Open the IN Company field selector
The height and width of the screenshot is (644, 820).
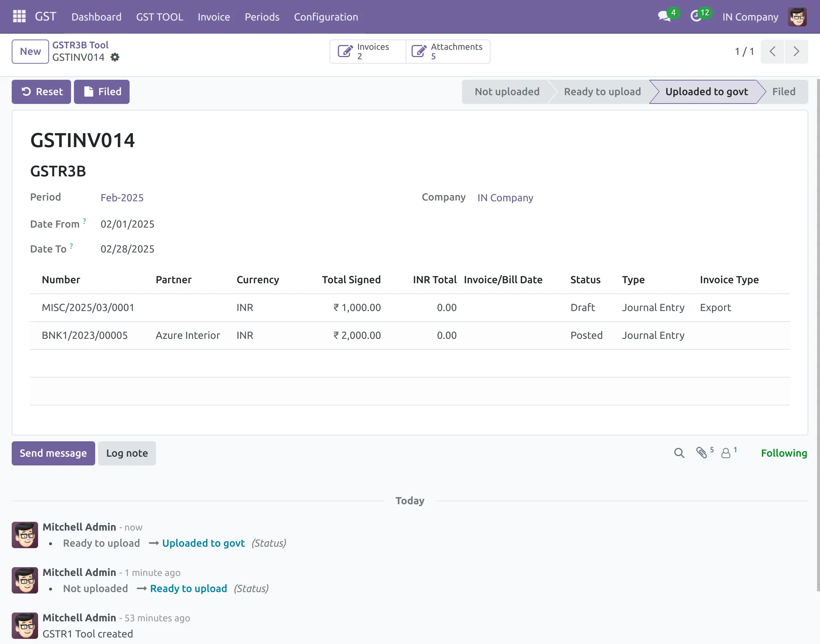tap(505, 198)
